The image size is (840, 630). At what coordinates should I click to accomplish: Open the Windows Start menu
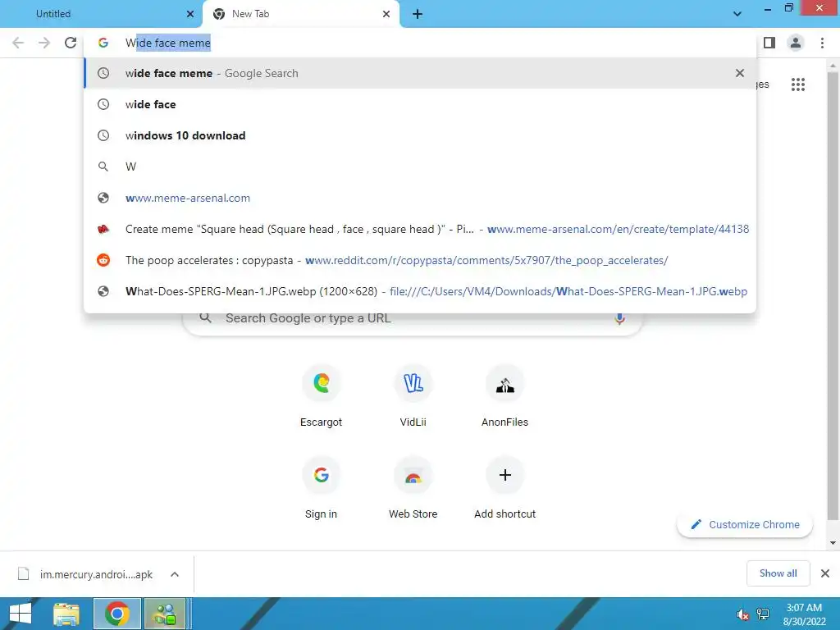click(21, 614)
